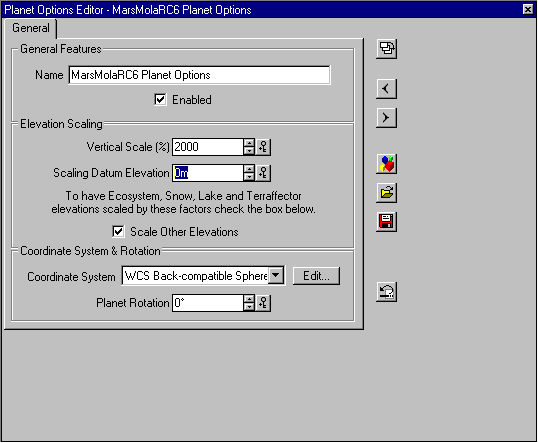
Task: Increase Scaling Datum Elevation with spinner up
Action: pyautogui.click(x=249, y=169)
